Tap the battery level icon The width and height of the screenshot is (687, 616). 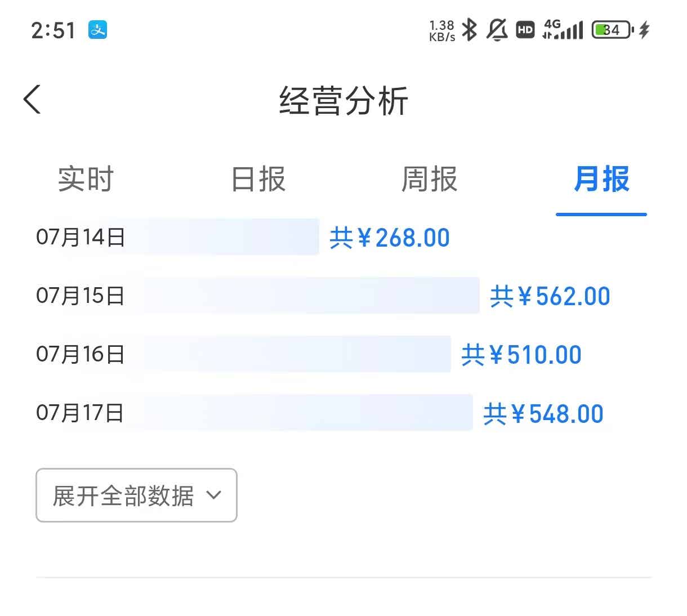pyautogui.click(x=612, y=30)
